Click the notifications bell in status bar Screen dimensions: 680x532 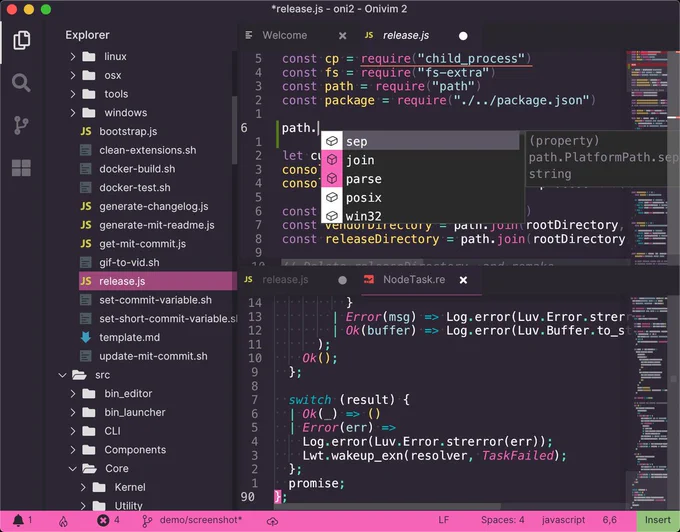click(18, 520)
